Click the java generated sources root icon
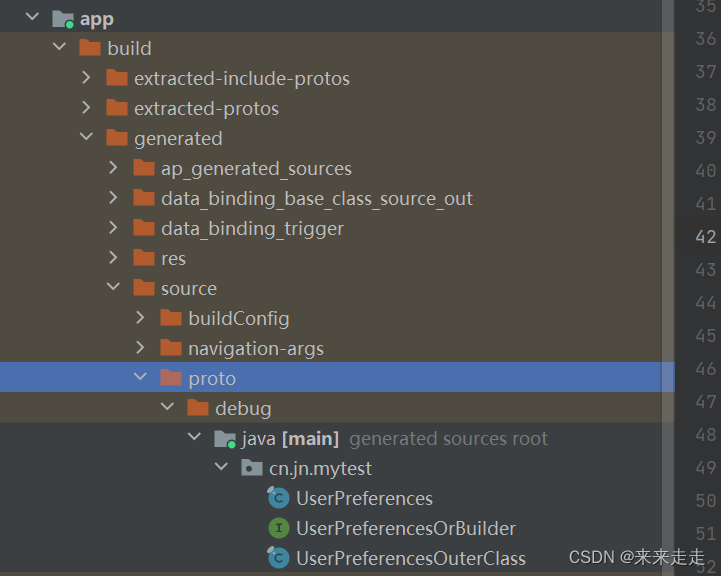 225,439
